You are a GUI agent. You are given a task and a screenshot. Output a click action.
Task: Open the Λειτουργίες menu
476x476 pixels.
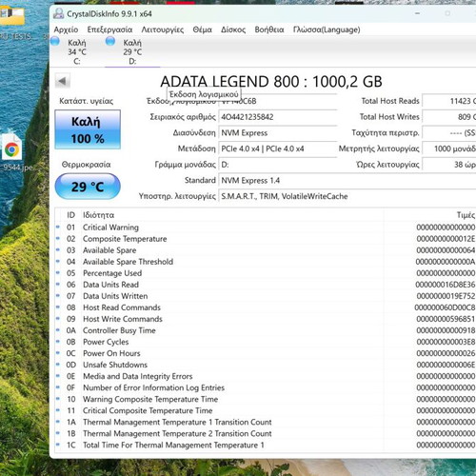click(163, 30)
